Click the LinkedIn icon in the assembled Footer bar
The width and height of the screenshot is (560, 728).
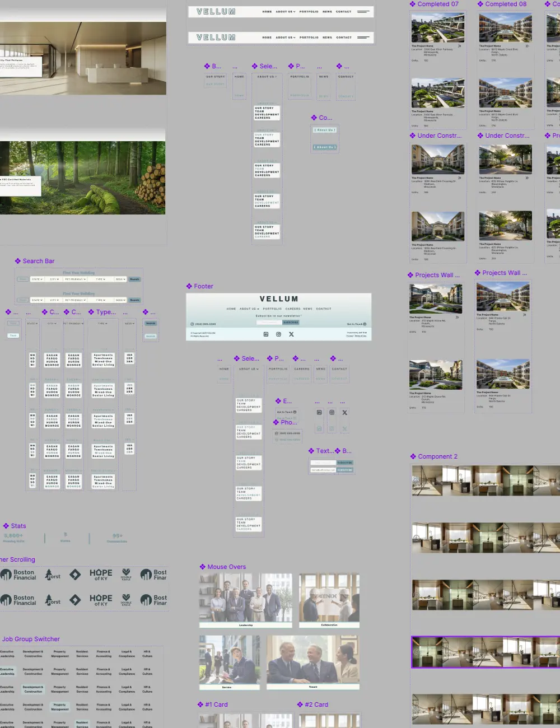[266, 334]
